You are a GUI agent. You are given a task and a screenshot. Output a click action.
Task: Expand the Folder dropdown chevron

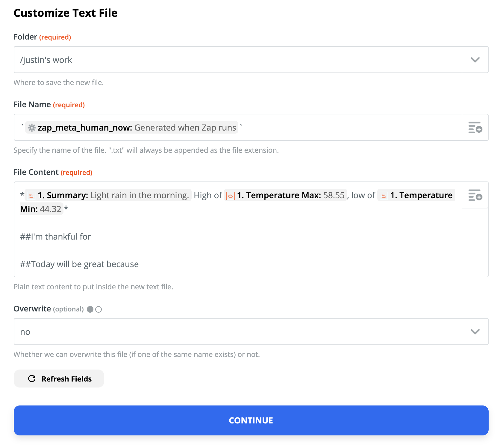[475, 60]
